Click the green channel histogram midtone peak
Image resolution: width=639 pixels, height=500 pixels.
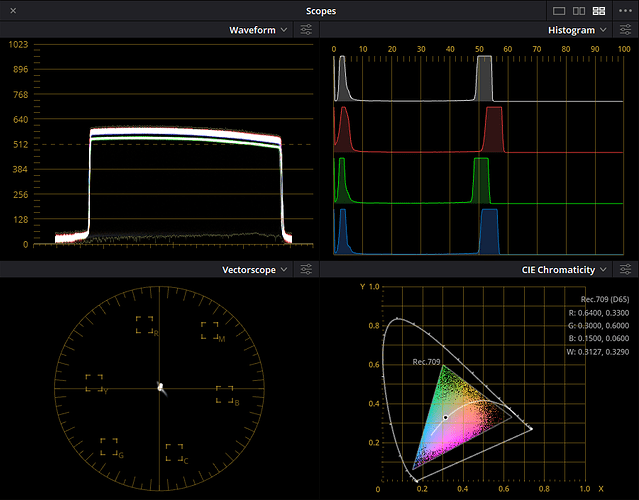point(481,181)
